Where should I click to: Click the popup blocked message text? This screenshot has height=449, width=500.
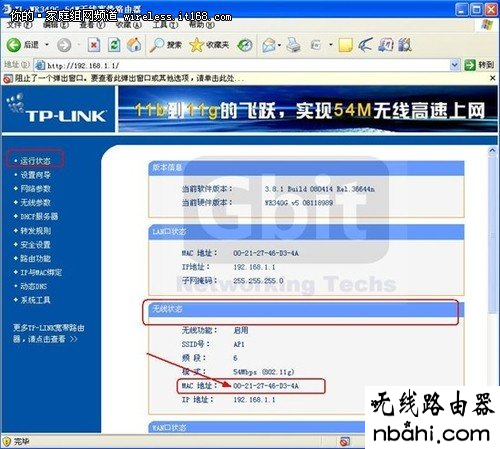click(129, 79)
